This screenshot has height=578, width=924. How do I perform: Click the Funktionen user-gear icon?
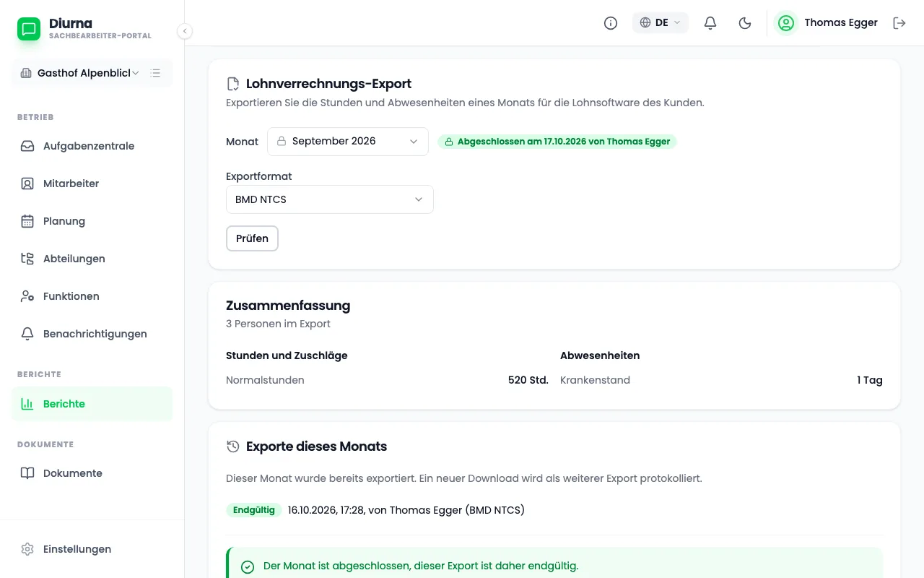[x=27, y=296]
